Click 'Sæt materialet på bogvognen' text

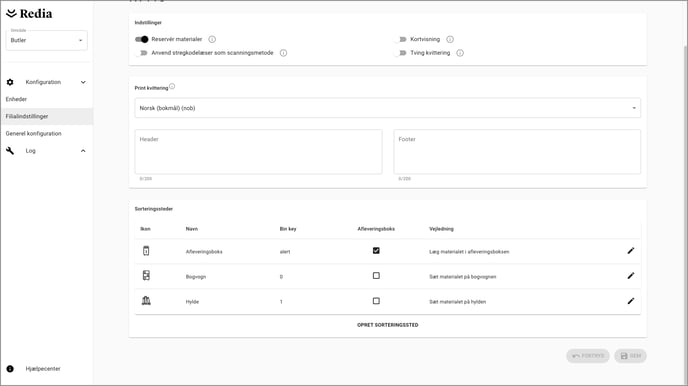point(462,277)
